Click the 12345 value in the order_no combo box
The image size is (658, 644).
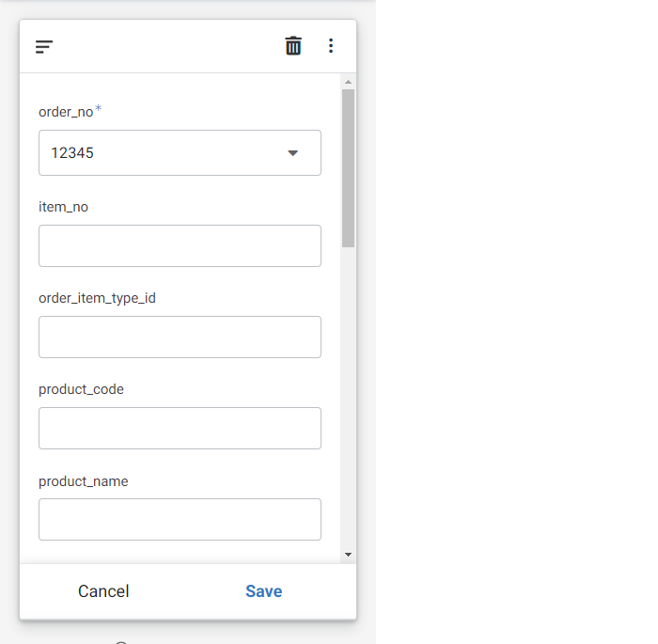pyautogui.click(x=72, y=153)
